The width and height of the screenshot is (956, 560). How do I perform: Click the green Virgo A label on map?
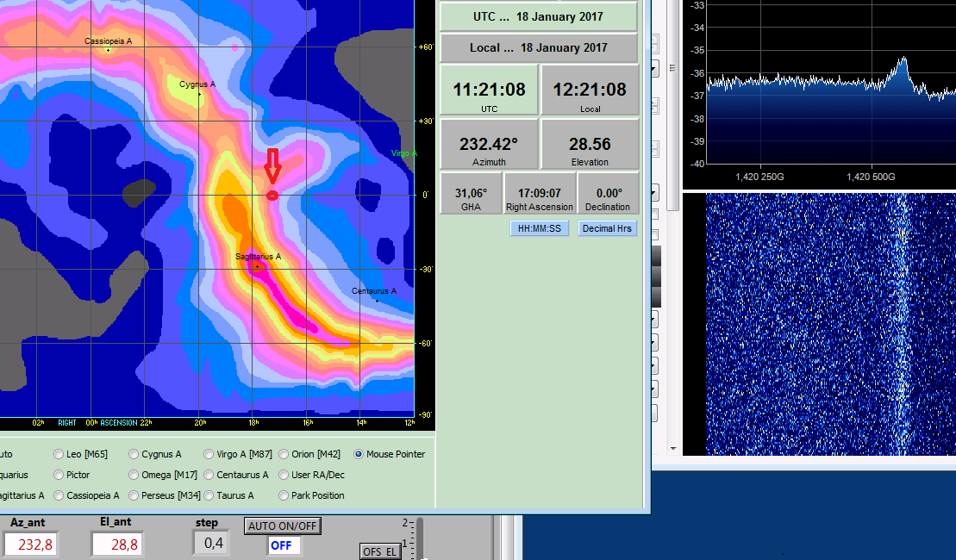point(403,153)
